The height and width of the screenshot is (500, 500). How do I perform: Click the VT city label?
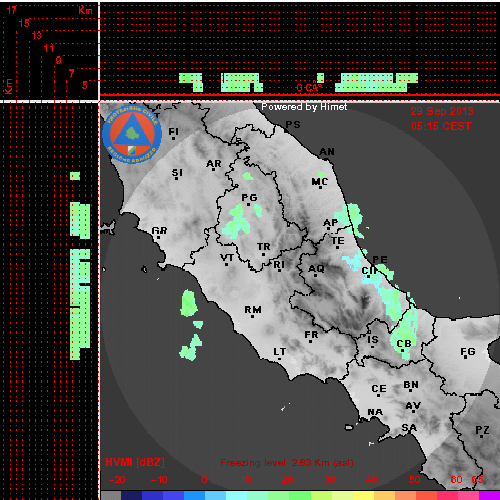click(227, 258)
